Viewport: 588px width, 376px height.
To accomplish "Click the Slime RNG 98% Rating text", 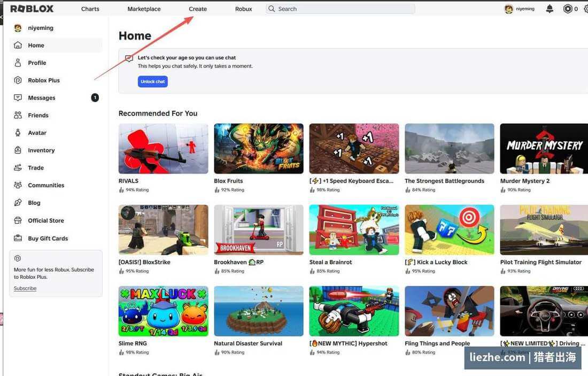I will click(137, 352).
